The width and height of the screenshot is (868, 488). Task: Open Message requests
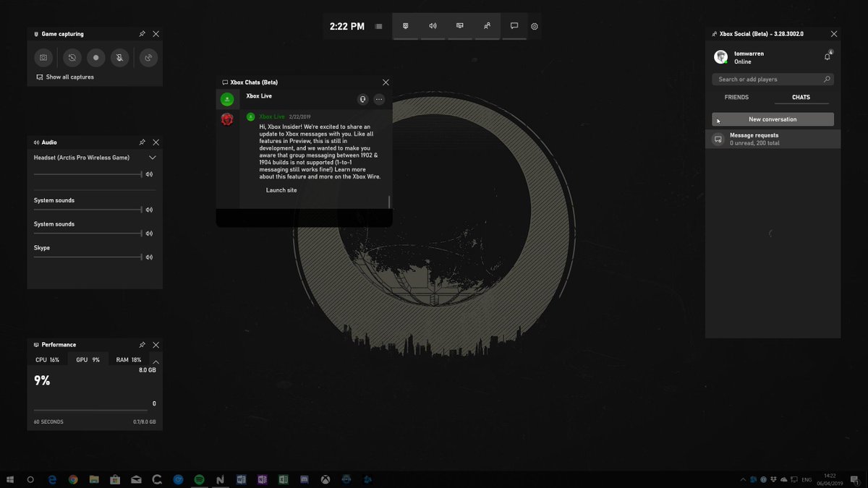[773, 139]
